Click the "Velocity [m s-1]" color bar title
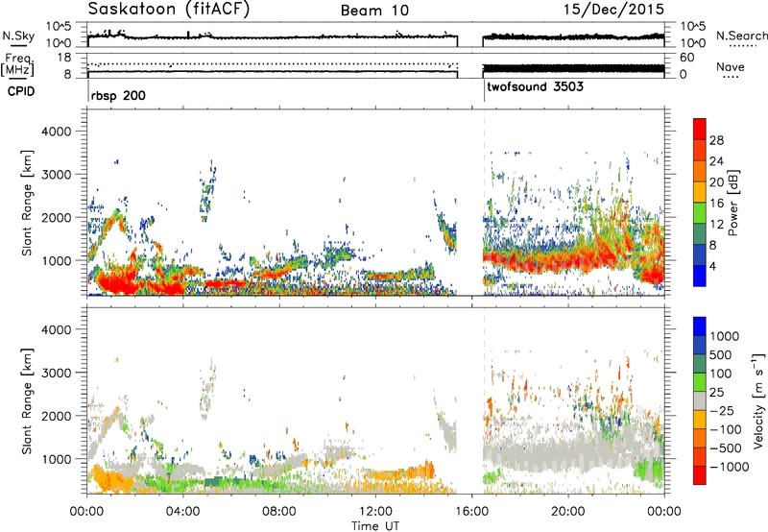The height and width of the screenshot is (532, 768). point(758,400)
